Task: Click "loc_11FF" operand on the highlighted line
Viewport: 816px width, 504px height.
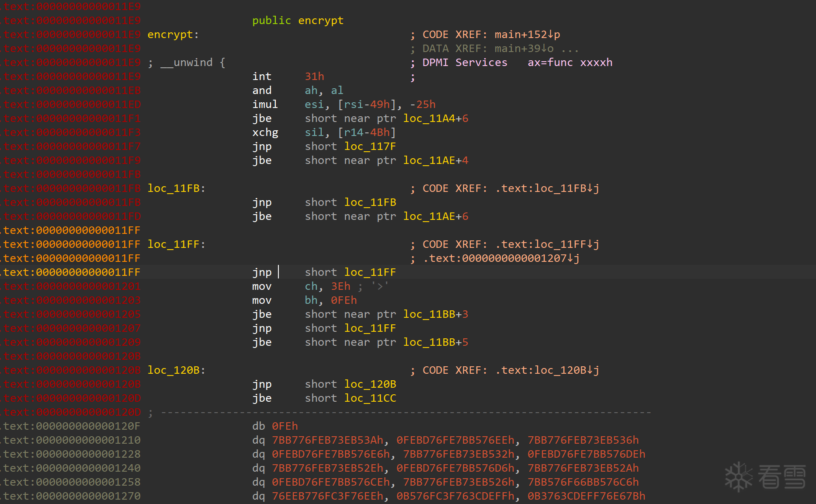Action: (370, 272)
